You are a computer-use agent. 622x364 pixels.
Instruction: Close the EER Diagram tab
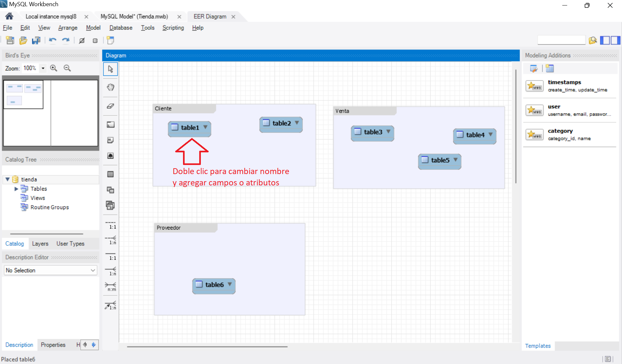pos(233,17)
